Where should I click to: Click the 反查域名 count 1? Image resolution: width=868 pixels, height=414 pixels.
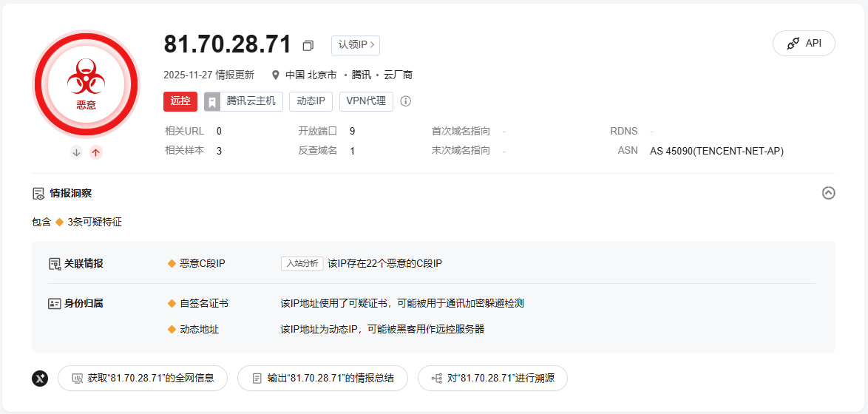click(x=352, y=151)
